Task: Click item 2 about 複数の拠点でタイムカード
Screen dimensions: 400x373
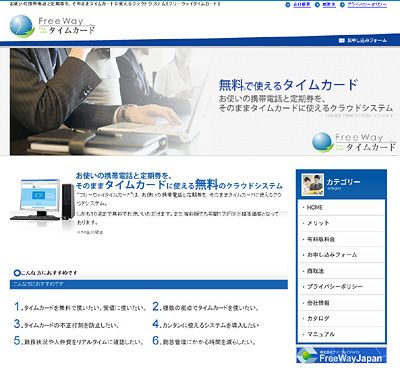Action: point(205,307)
